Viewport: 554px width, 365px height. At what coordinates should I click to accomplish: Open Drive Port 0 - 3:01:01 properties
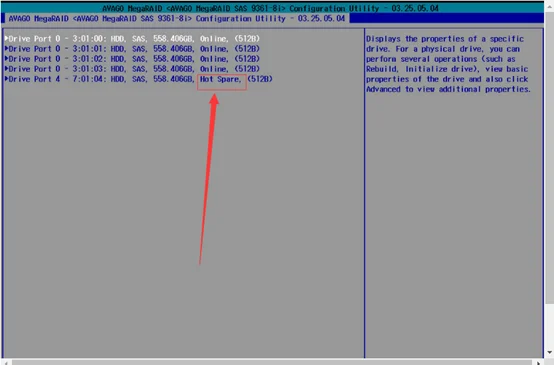(x=132, y=49)
